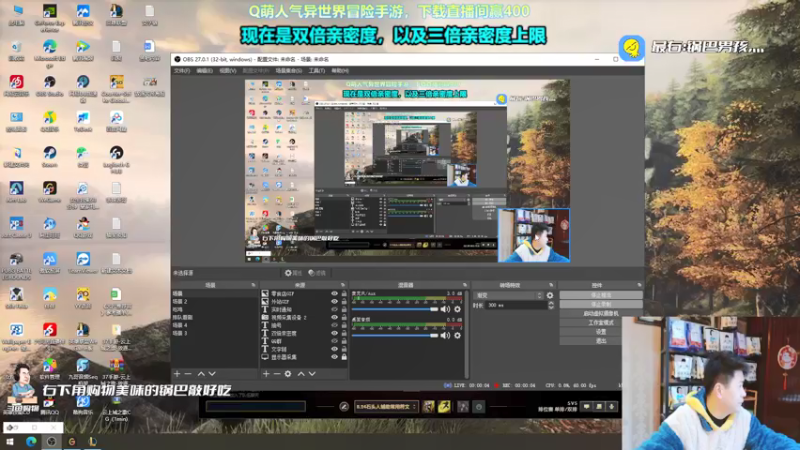800x450 pixels.
Task: Move scene down in Scenes panel
Action: point(212,374)
